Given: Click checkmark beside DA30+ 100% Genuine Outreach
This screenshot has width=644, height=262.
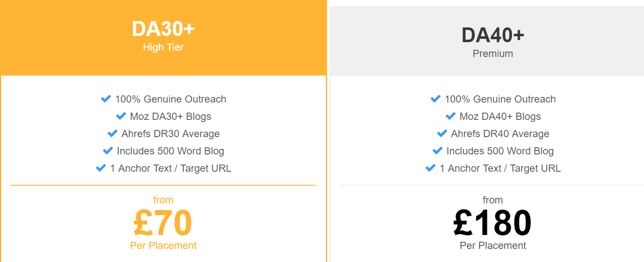Looking at the screenshot, I should [x=106, y=99].
